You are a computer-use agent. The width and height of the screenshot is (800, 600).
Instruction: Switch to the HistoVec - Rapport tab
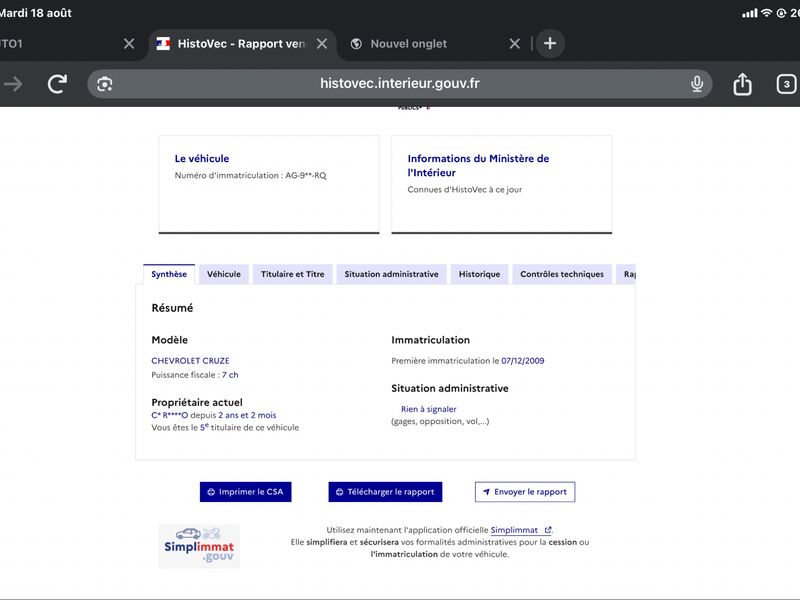[x=242, y=44]
